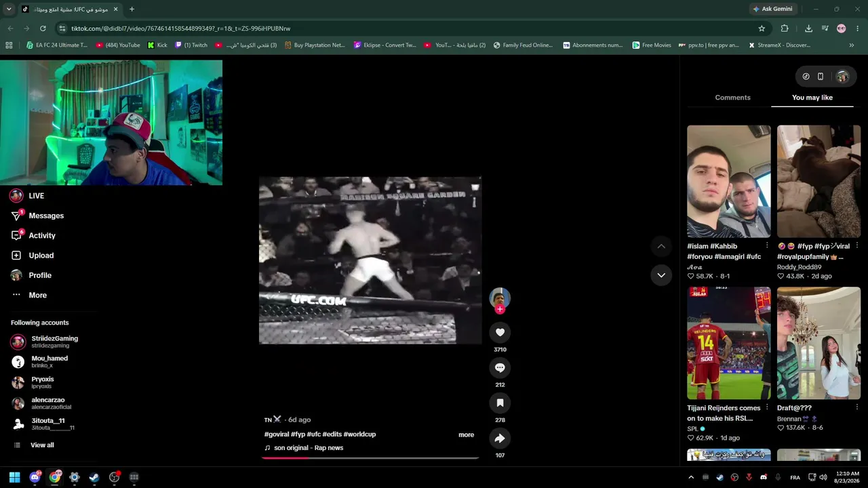Open the Tijjani Reijnders video thumbnail

[x=728, y=343]
